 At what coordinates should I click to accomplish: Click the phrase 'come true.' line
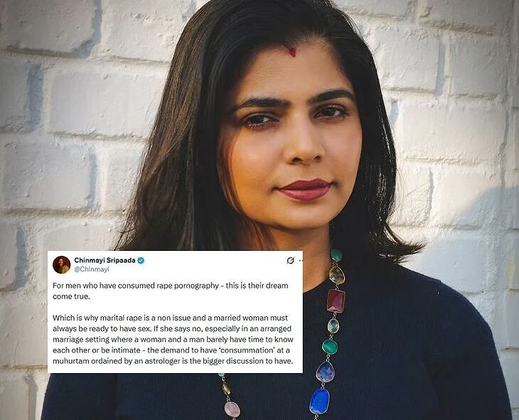(71, 296)
